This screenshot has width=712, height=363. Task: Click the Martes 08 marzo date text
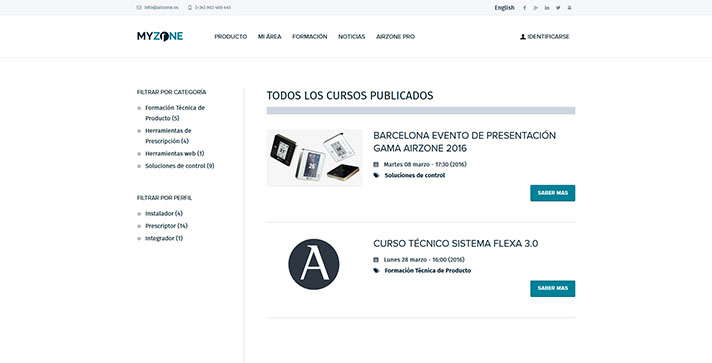point(425,164)
